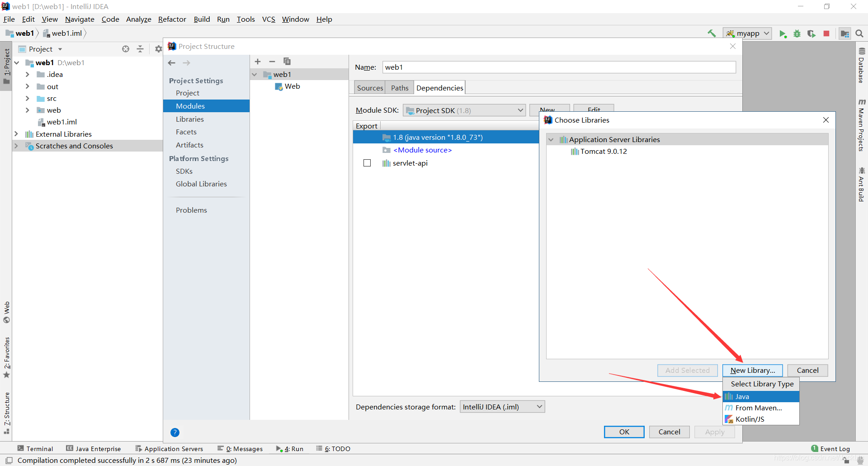Click OK in Project Structure
Image resolution: width=868 pixels, height=466 pixels.
click(624, 432)
